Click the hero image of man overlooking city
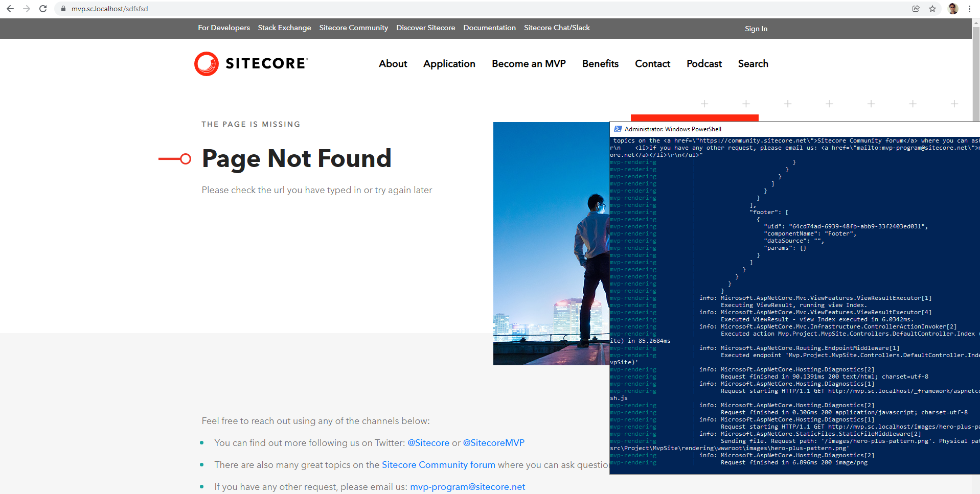 (x=551, y=244)
